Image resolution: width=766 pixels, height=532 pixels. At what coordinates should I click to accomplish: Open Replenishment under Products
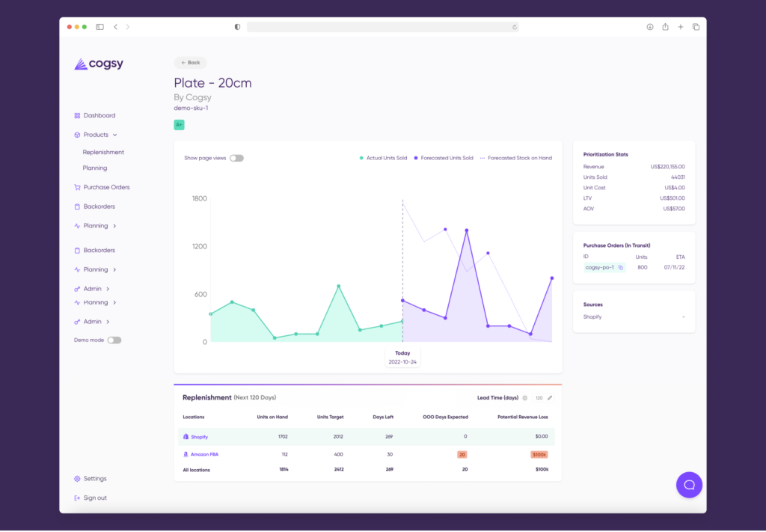[102, 152]
